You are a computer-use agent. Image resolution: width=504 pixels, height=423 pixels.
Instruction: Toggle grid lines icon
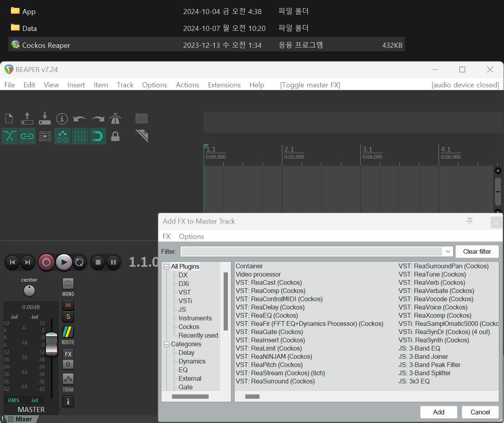[80, 136]
